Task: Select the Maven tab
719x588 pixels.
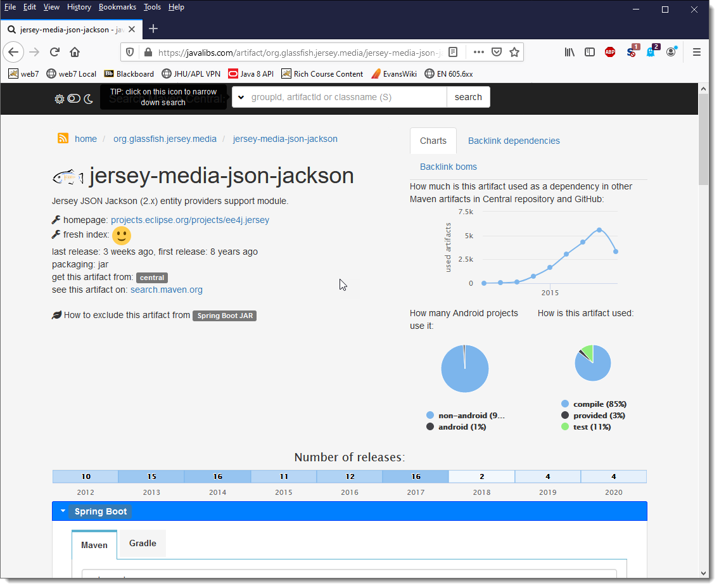Action: (x=94, y=545)
